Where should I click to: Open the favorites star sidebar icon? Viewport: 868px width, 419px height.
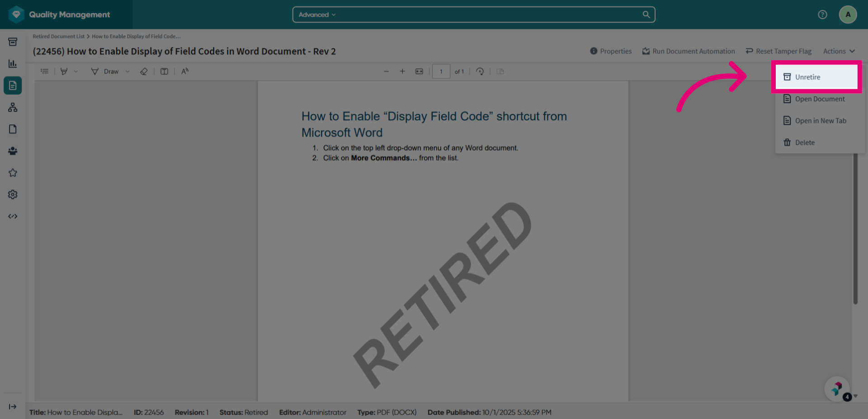click(13, 173)
